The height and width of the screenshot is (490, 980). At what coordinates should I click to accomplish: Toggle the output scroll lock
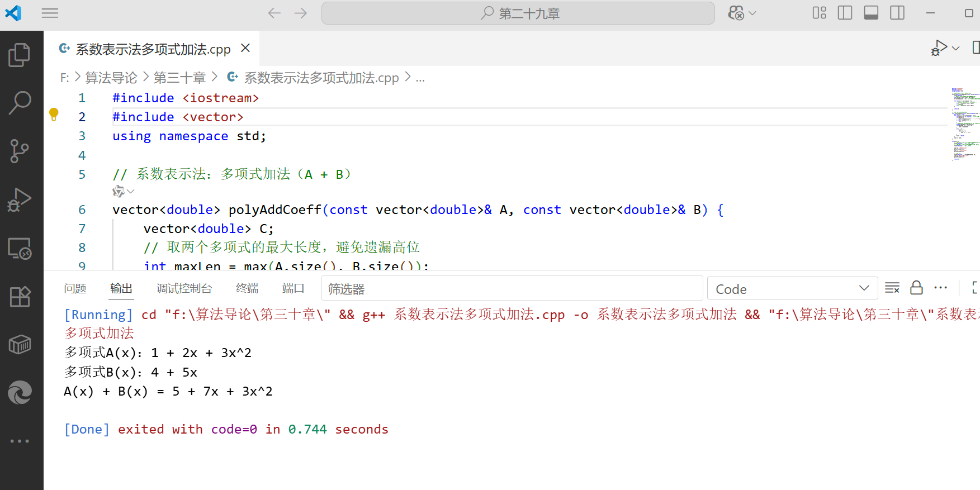916,288
